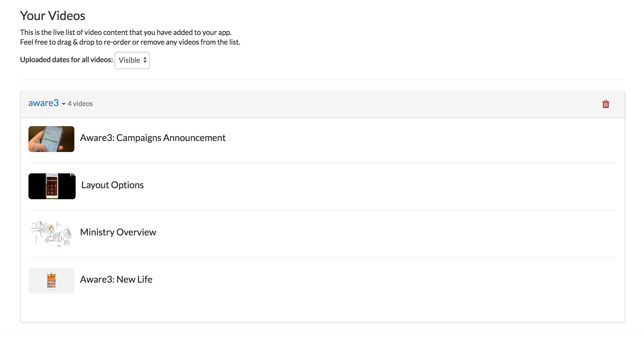644x337 pixels.
Task: Open Aware3: Campaigns Announcement video title
Action: (153, 138)
